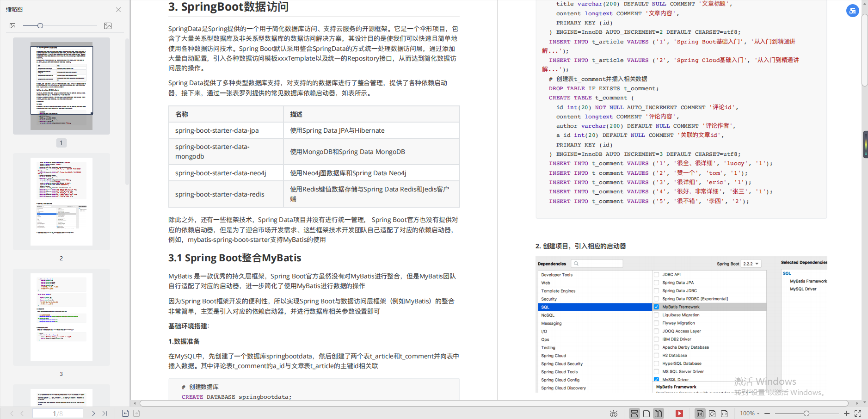Click the '3. SpringBoot数据访问' heading

coord(228,7)
